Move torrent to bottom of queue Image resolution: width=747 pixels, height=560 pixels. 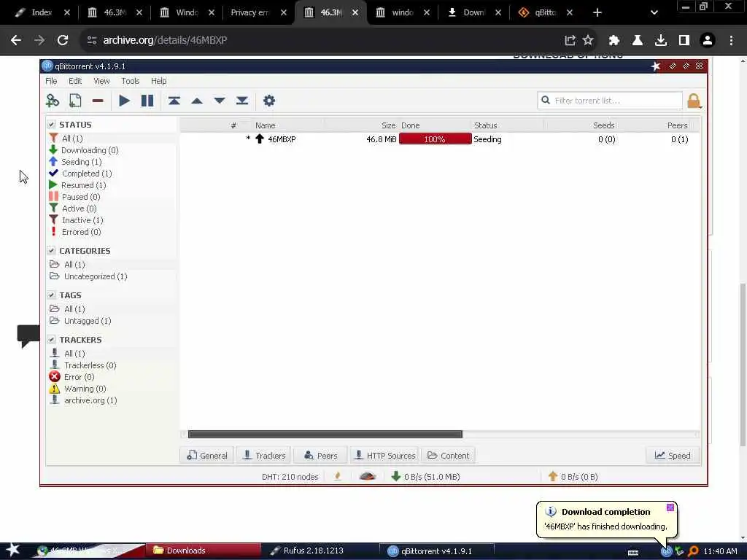[x=242, y=101]
